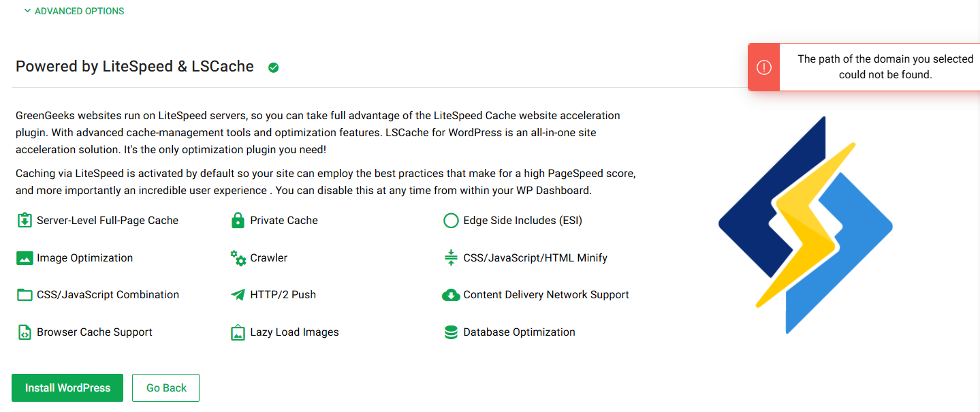Click the Lazy Load Images icon
The width and height of the screenshot is (980, 412).
pyautogui.click(x=238, y=332)
